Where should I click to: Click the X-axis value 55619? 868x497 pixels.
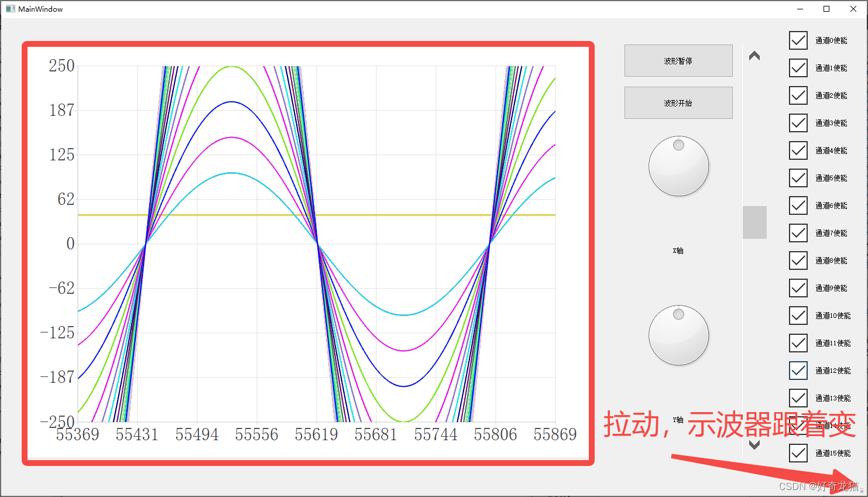[316, 434]
